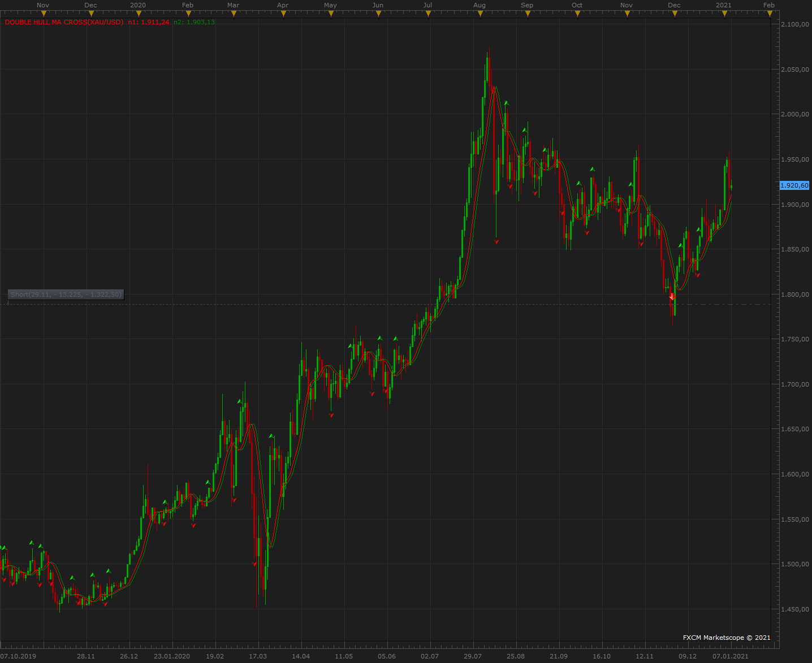The image size is (812, 663).
Task: Click the 16.10 date axis label
Action: (x=602, y=656)
